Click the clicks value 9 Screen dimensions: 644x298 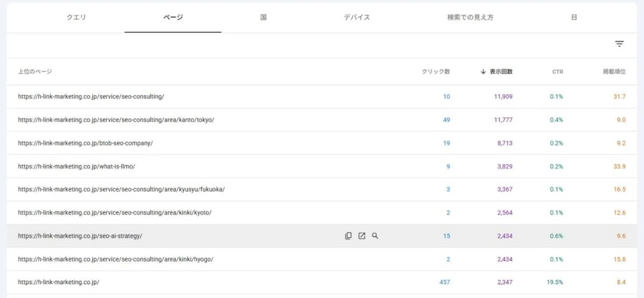coord(448,166)
